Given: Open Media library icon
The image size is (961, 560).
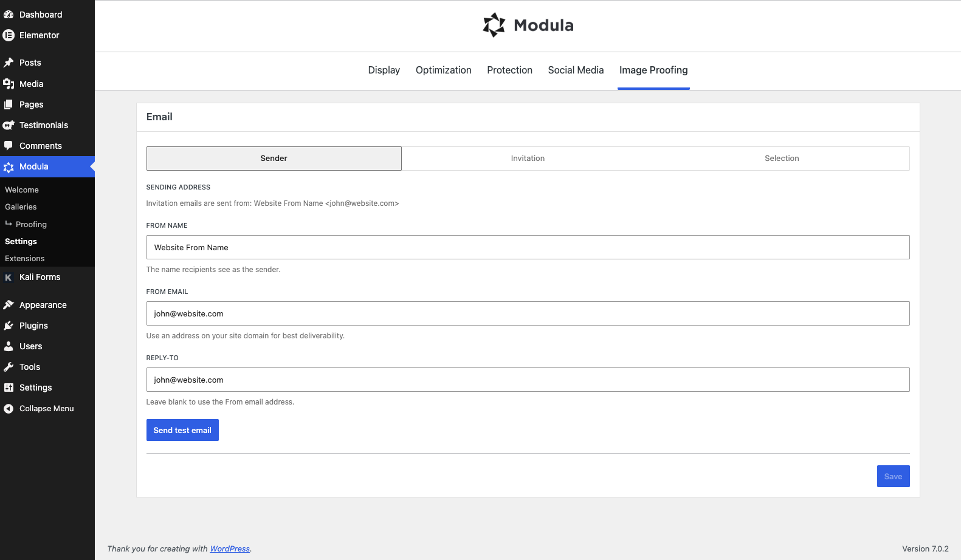Looking at the screenshot, I should tap(9, 84).
